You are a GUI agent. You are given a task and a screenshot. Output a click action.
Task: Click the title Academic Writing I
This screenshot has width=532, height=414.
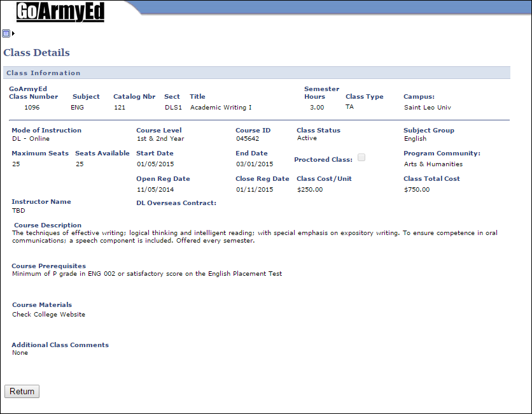(x=221, y=107)
